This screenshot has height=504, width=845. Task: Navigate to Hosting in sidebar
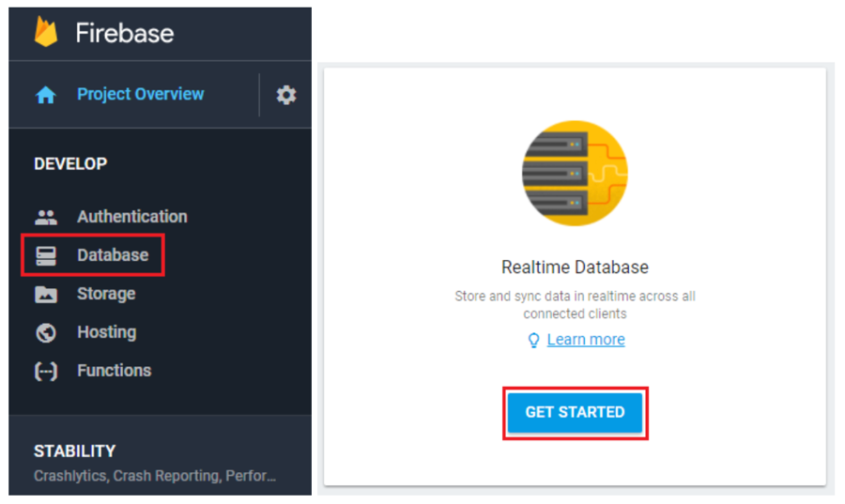pyautogui.click(x=106, y=332)
